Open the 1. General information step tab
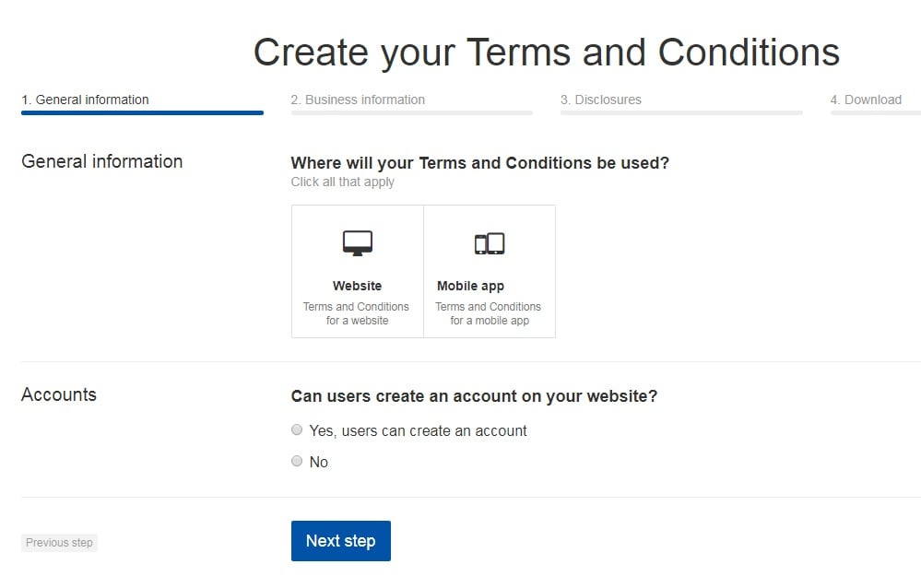 point(85,100)
